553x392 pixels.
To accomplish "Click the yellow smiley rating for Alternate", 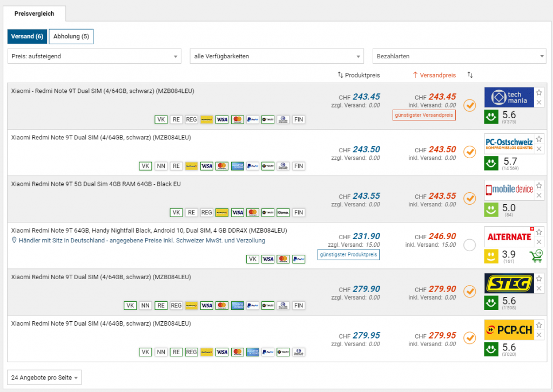I will point(491,256).
